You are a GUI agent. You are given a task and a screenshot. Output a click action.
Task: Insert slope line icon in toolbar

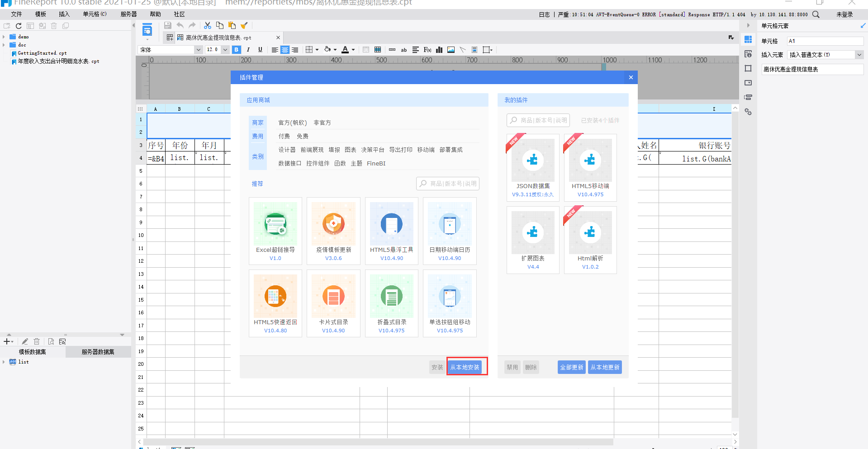point(463,50)
